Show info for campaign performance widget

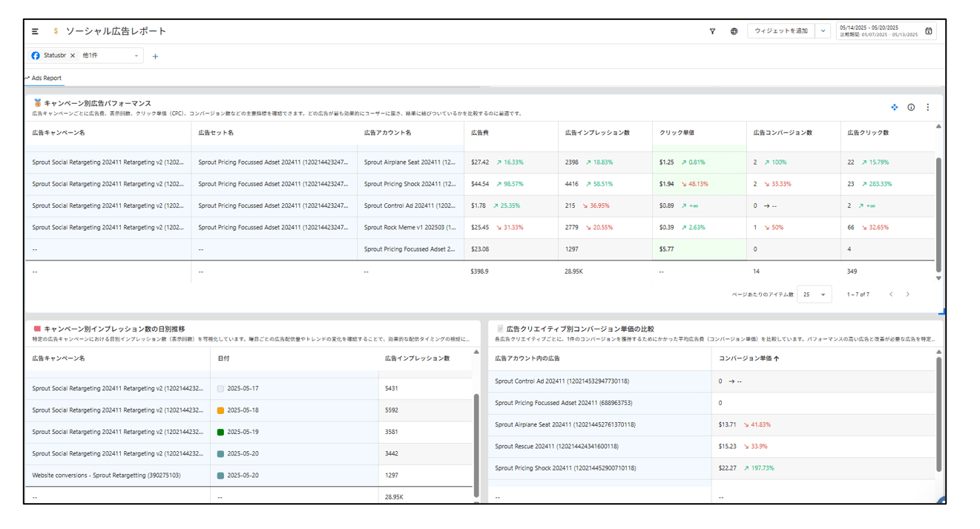911,108
